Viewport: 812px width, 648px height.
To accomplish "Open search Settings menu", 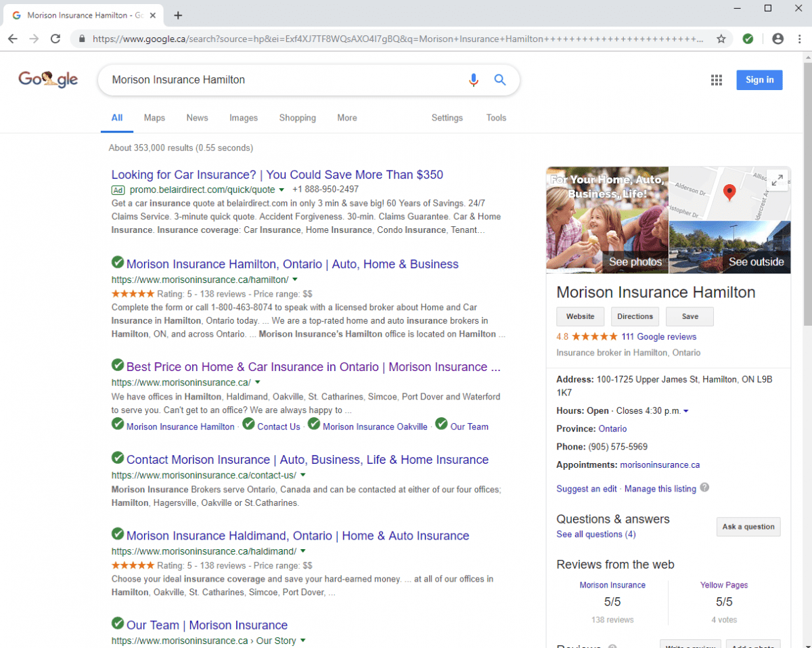I will 447,118.
